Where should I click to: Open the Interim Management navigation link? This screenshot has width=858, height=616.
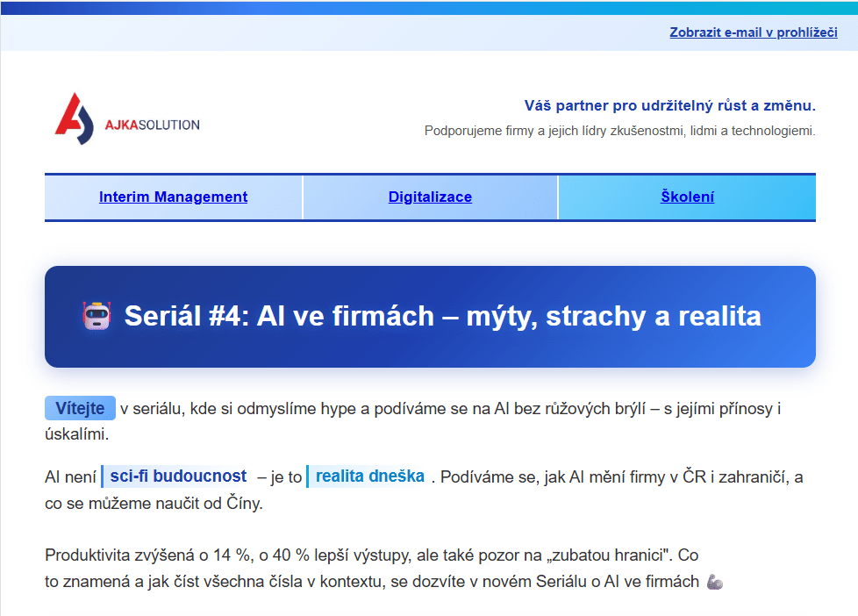173,197
